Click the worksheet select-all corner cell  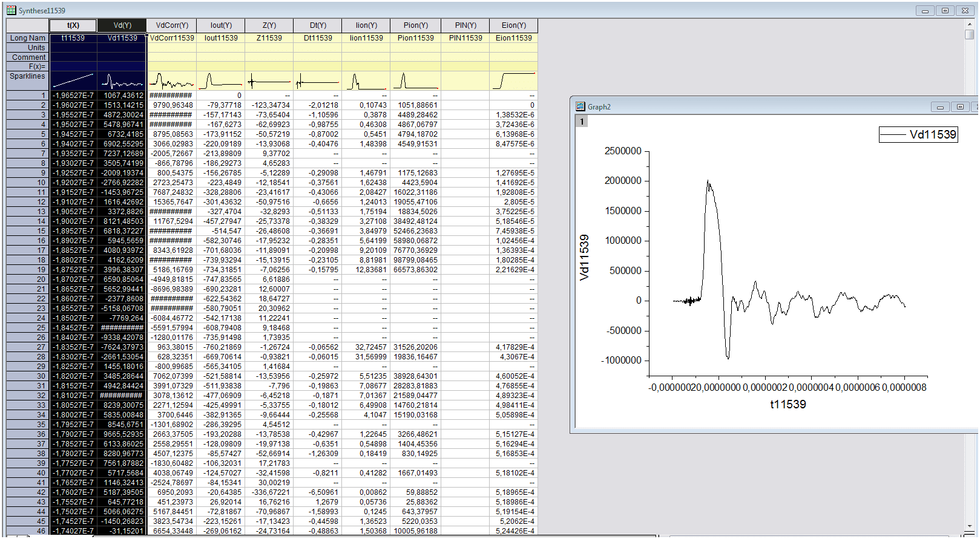[28, 25]
